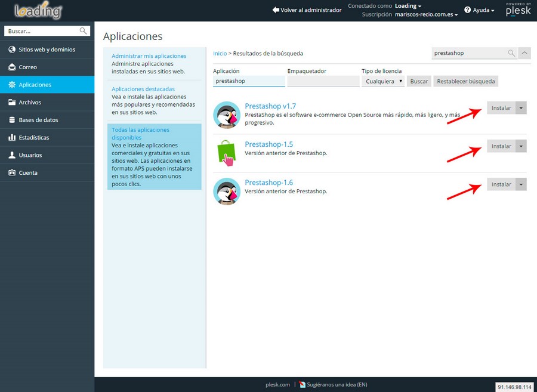Open Administrar mis aplicaciones link
Viewport: 537px width, 392px height.
pyautogui.click(x=149, y=56)
